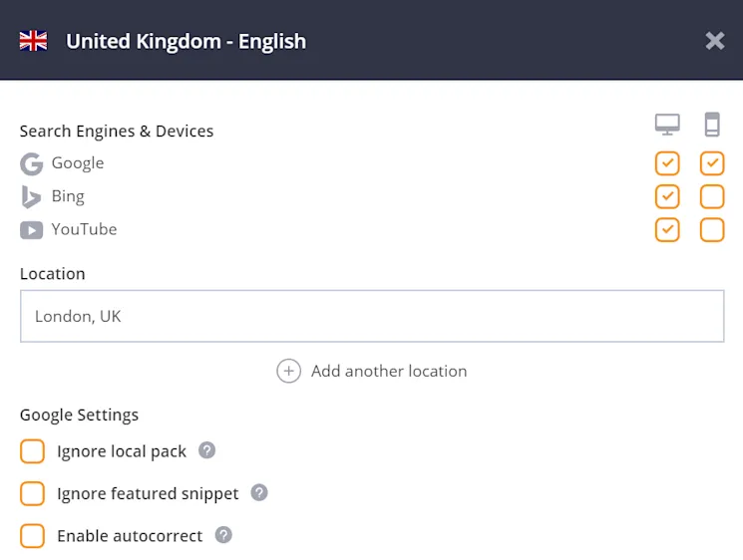The image size is (743, 560).
Task: Uncheck Google mobile tracking checkbox
Action: coord(712,163)
